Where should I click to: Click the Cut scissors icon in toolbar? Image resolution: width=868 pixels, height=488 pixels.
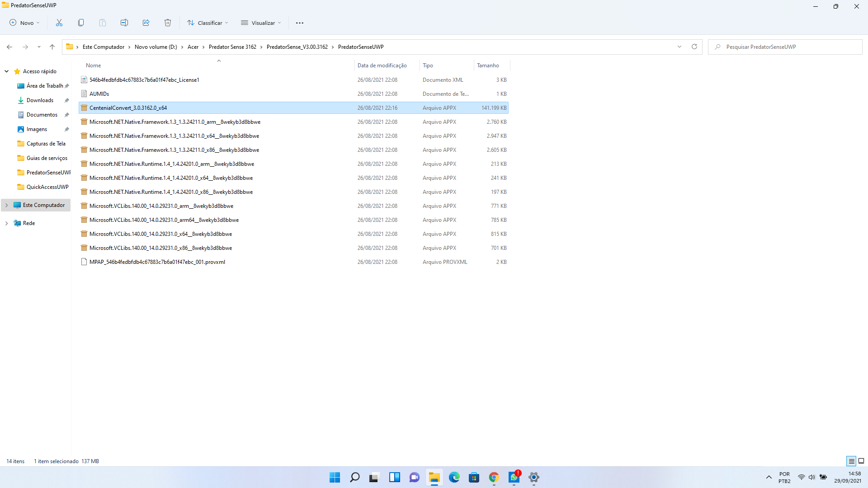click(x=59, y=23)
